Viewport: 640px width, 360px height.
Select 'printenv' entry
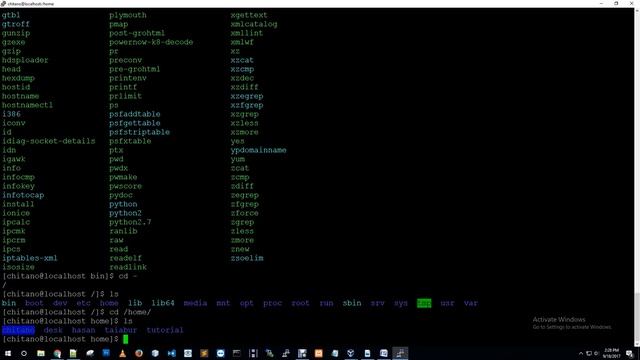[x=128, y=78]
